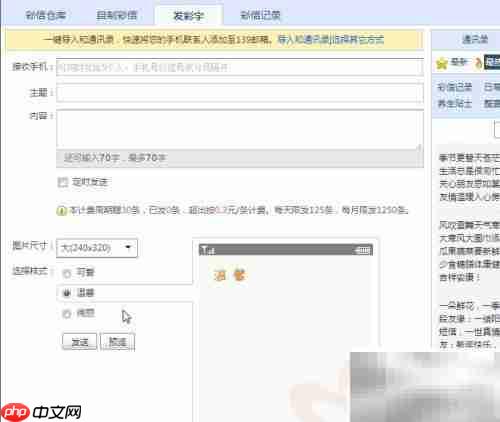Select the 发彩字 tab

[188, 15]
